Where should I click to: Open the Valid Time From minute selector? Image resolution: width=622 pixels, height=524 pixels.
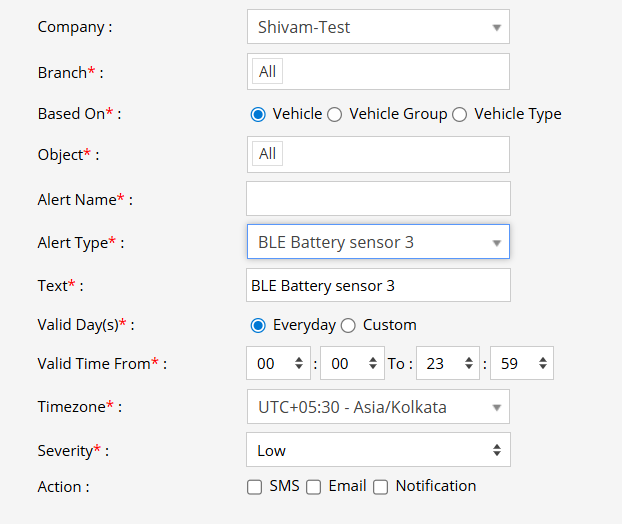tap(353, 364)
